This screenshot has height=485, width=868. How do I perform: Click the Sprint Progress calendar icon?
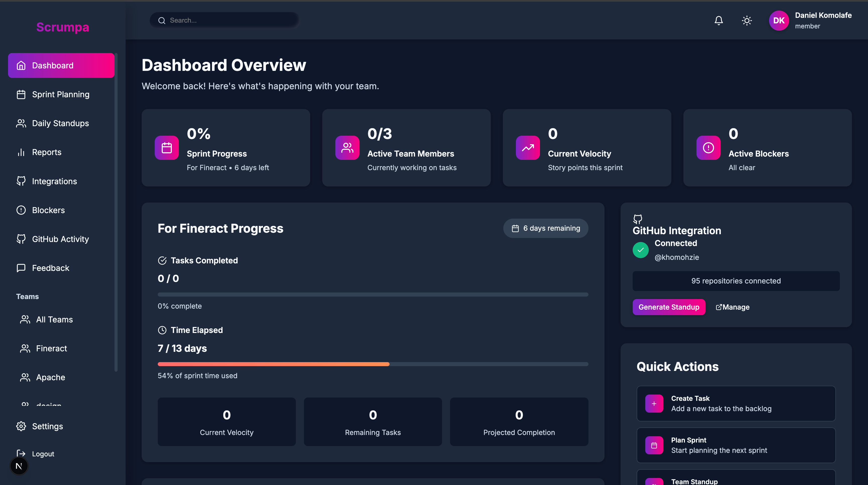point(167,148)
